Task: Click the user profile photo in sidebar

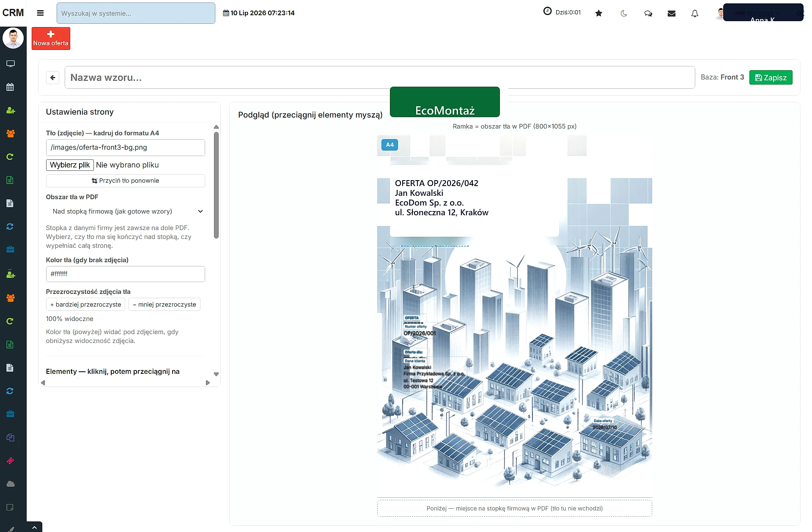Action: click(13, 38)
